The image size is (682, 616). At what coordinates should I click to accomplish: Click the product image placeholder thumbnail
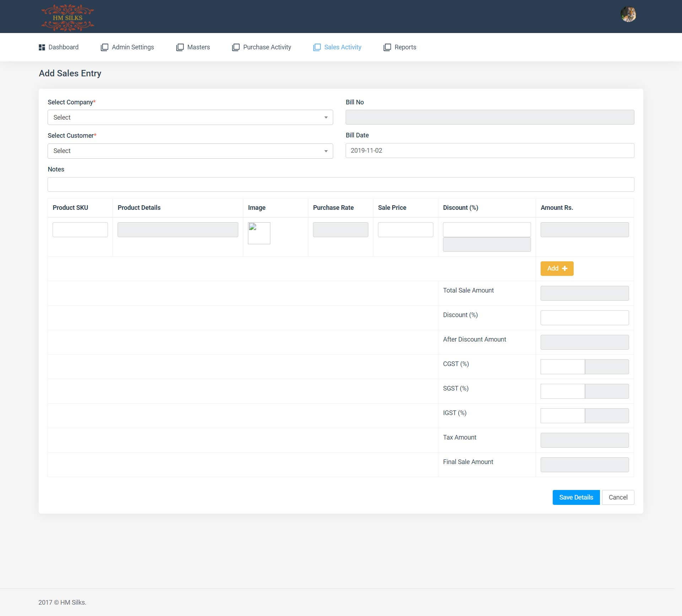[x=259, y=233]
